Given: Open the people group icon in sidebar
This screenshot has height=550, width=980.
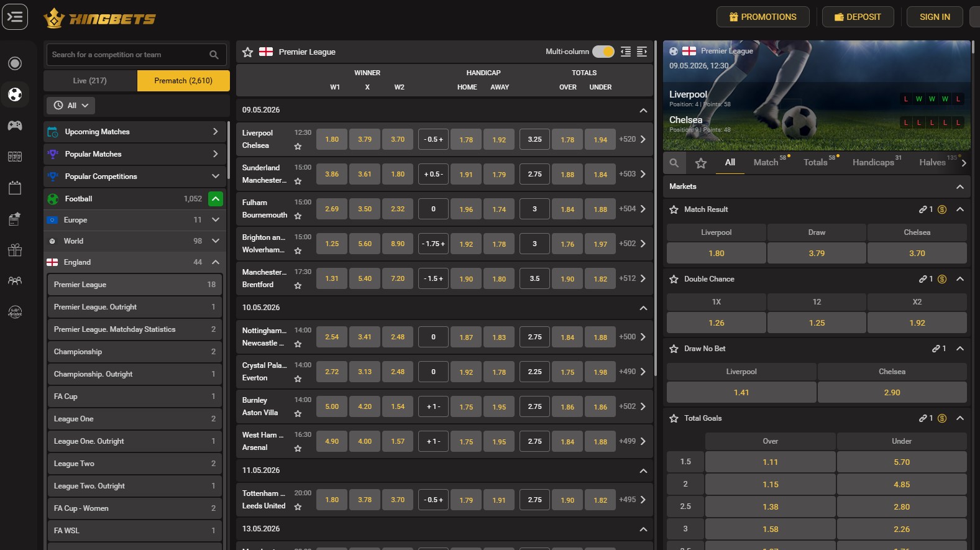Looking at the screenshot, I should (15, 281).
